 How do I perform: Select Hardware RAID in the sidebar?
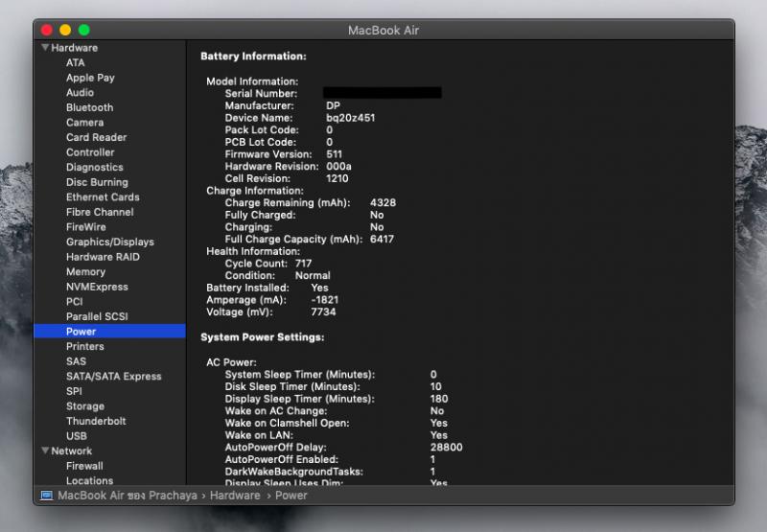[103, 257]
